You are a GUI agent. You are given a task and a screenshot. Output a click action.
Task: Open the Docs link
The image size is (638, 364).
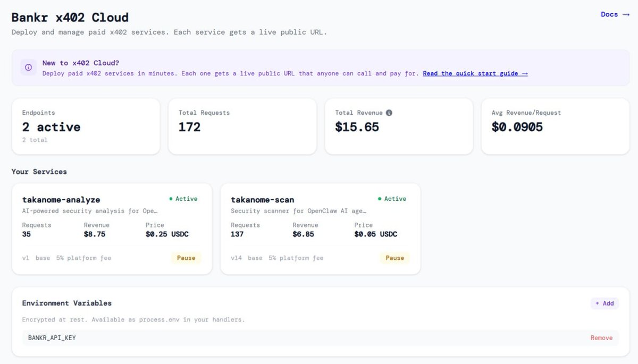[x=615, y=14]
